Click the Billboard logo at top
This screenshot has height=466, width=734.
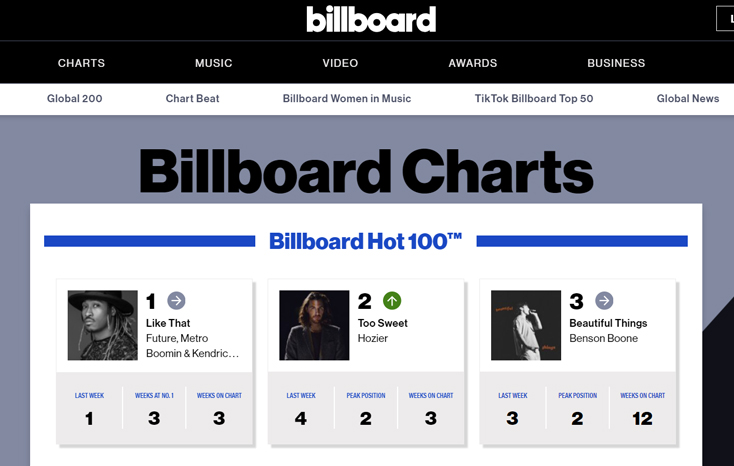[371, 19]
